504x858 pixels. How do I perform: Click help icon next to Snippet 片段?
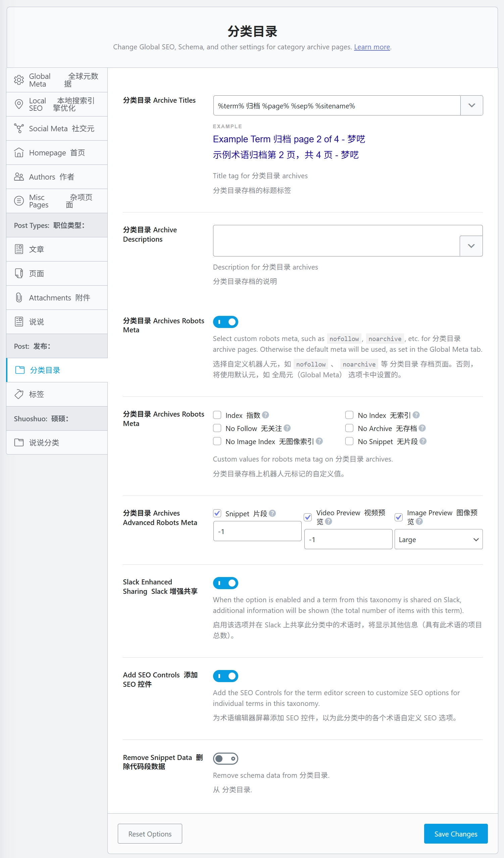pos(272,514)
